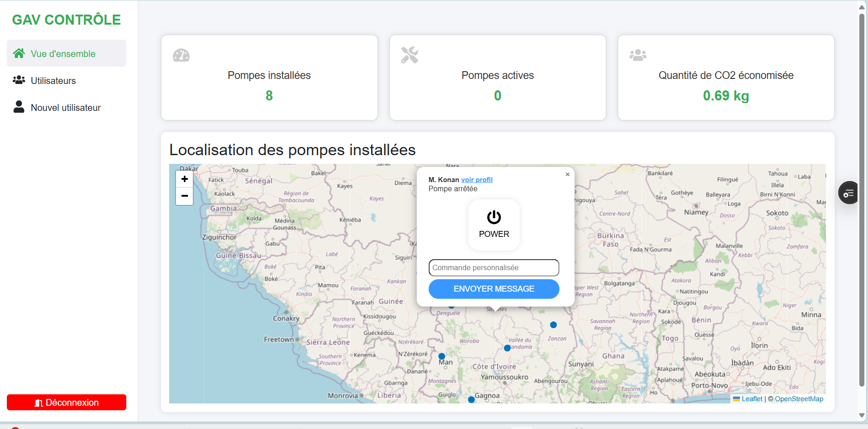
Task: Click the tools icon in Pompes actives card
Action: pyautogui.click(x=409, y=55)
